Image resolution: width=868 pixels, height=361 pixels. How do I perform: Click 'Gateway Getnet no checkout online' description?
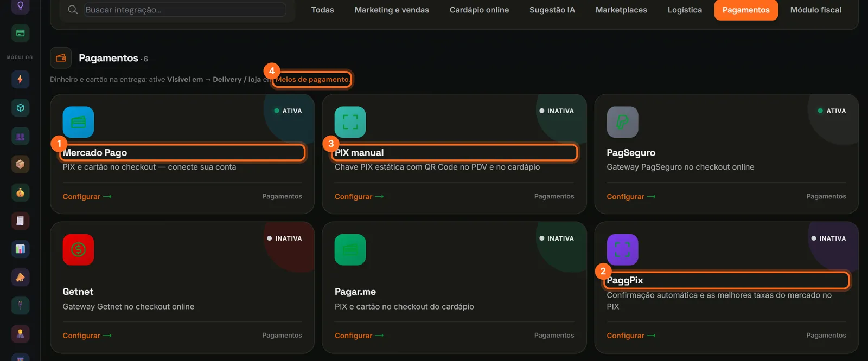click(x=129, y=306)
